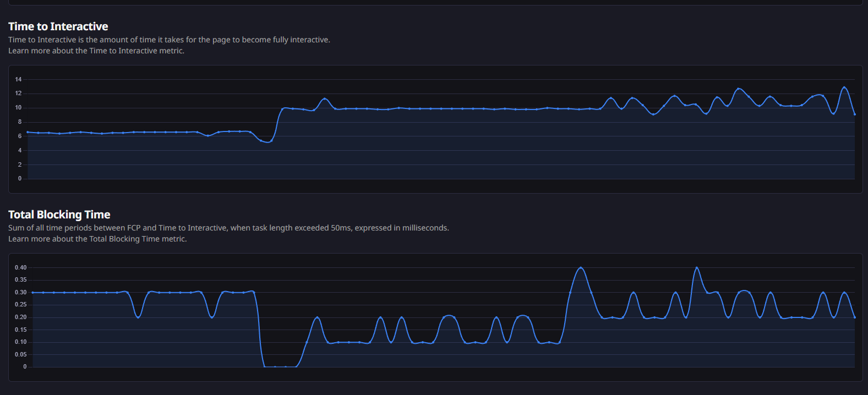Click the y-axis label 14 on Time to Interactive chart
Image resolution: width=868 pixels, height=395 pixels.
coord(18,79)
